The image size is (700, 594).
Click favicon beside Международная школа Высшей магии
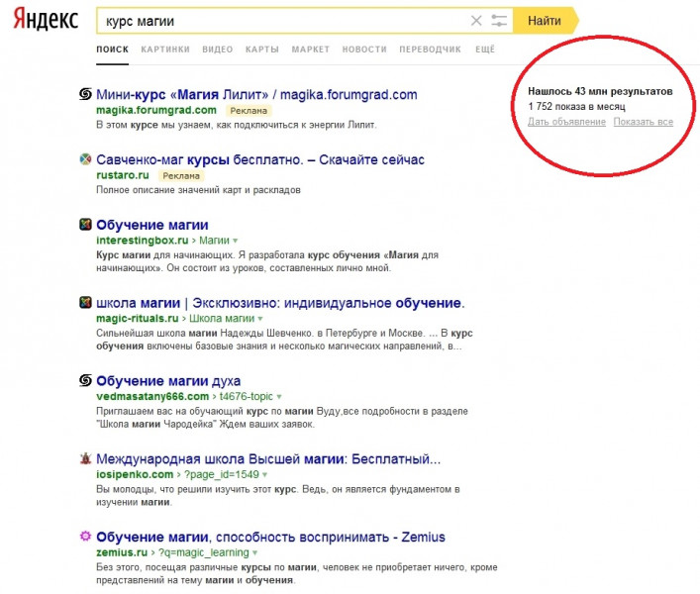tap(85, 458)
